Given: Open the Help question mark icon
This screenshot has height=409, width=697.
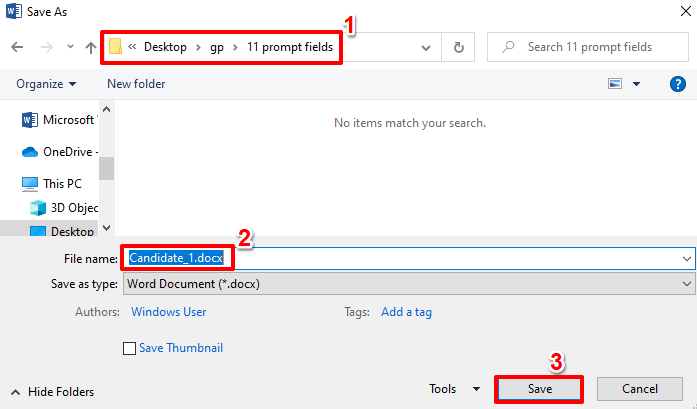Looking at the screenshot, I should (x=677, y=84).
